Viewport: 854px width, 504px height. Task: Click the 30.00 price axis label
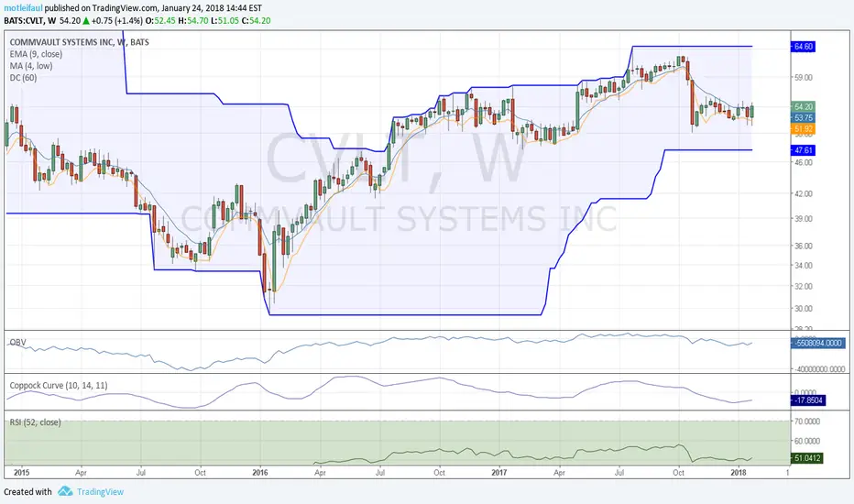click(803, 309)
